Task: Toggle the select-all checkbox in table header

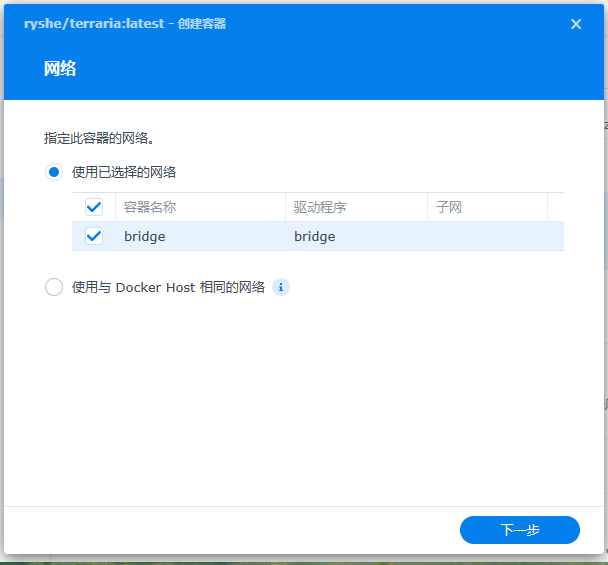Action: (94, 207)
